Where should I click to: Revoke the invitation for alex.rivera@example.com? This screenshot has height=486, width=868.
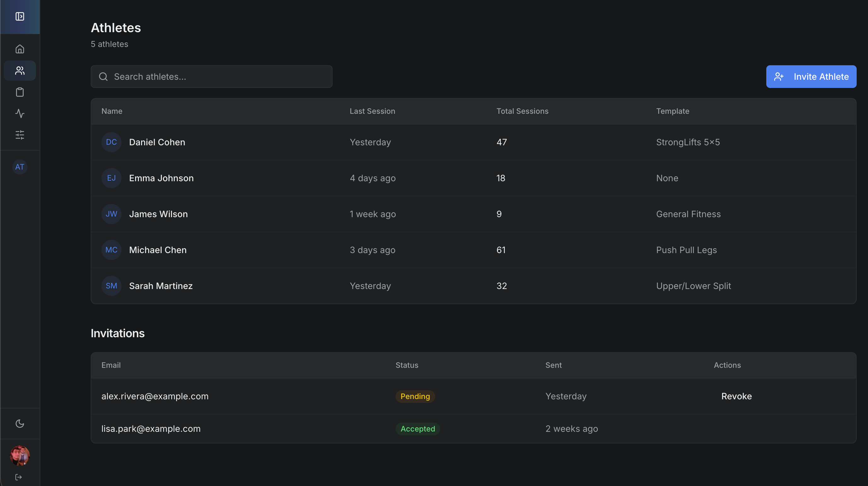(736, 396)
